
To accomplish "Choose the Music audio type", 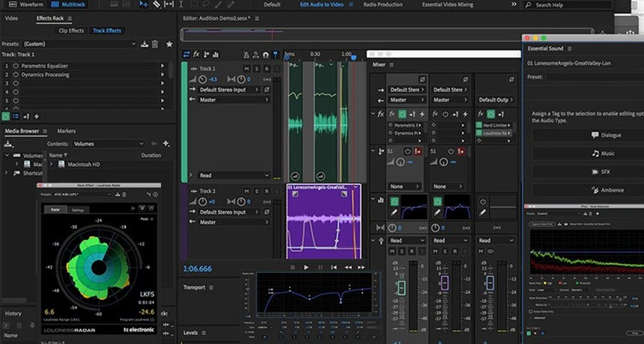I will click(604, 153).
